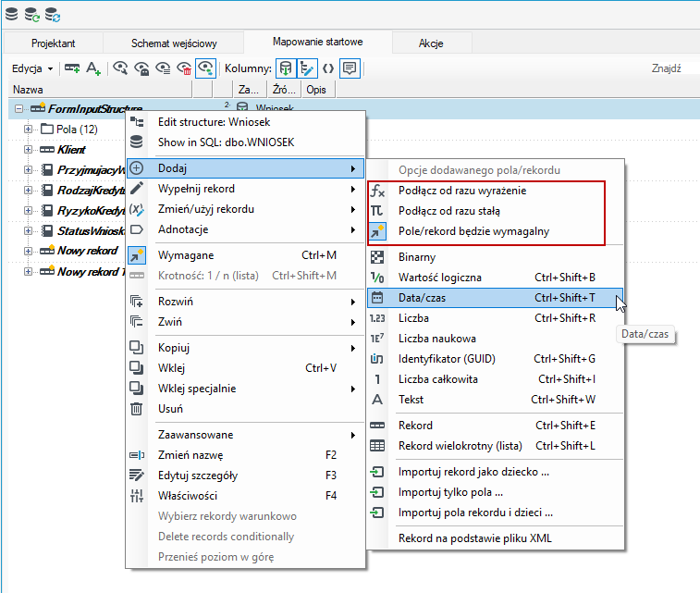Click the database icon beside Show in SQL
Image resolution: width=700 pixels, height=593 pixels.
point(137,142)
